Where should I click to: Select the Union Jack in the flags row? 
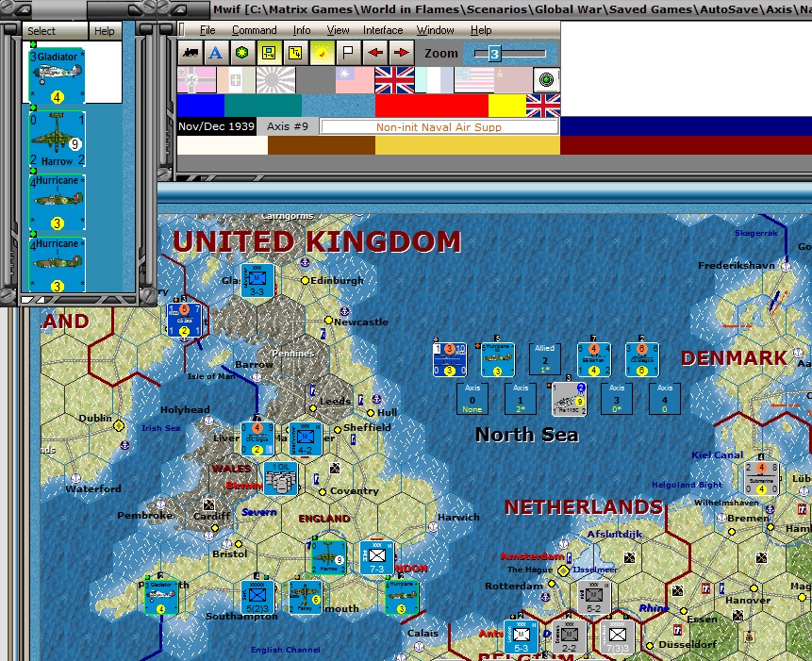[394, 80]
